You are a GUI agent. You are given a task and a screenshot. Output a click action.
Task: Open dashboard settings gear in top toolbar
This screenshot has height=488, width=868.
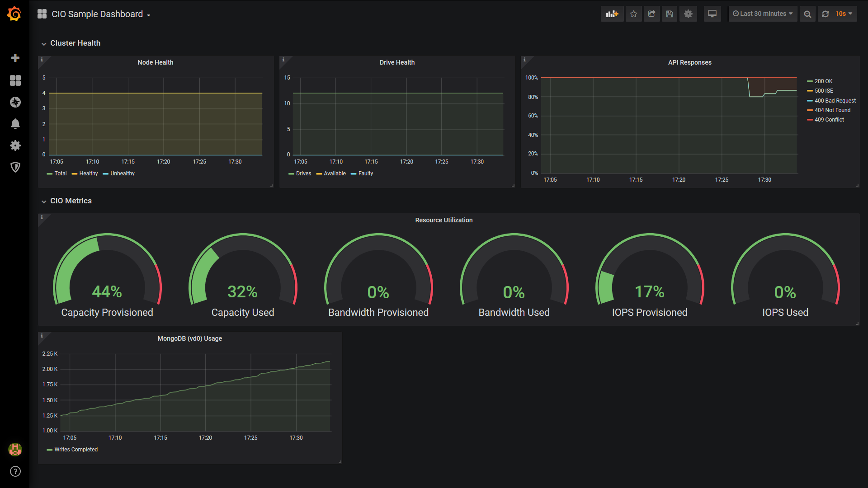coord(688,14)
